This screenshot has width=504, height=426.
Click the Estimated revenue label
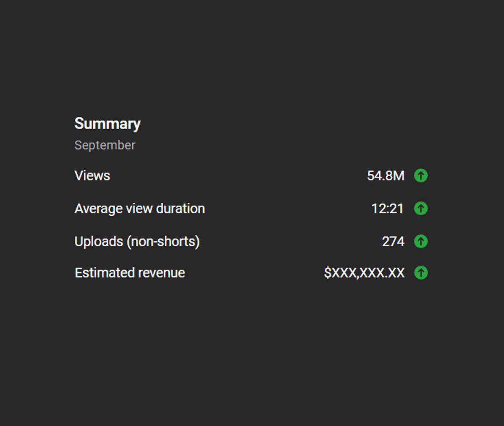click(130, 273)
